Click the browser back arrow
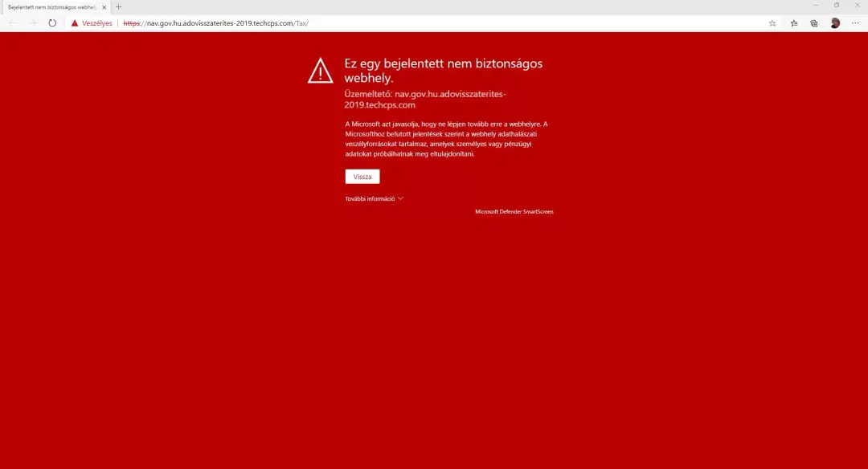The height and width of the screenshot is (469, 868). [x=14, y=23]
